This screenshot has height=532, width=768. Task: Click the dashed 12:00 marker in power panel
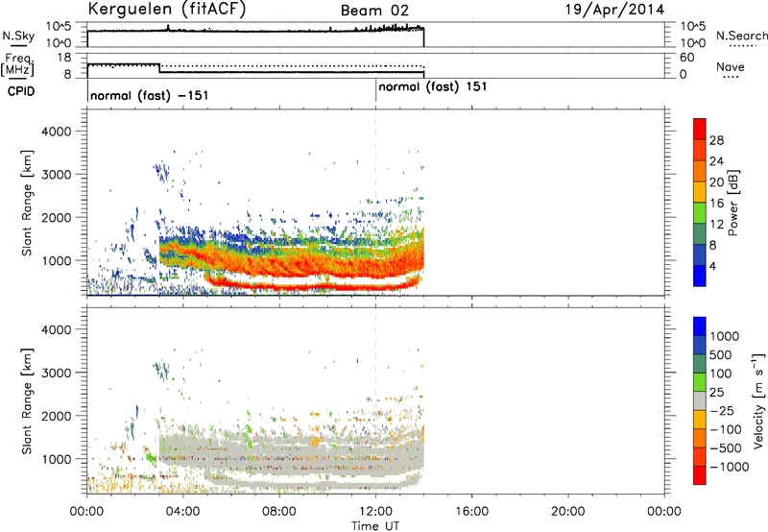[x=375, y=203]
